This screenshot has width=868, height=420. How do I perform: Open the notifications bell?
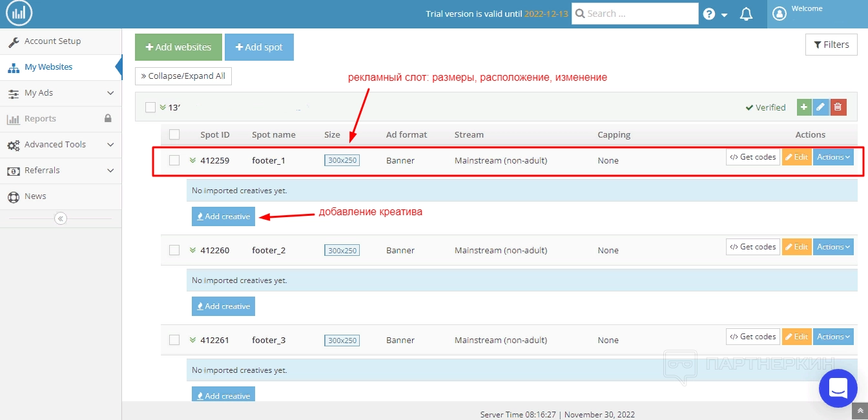[746, 14]
